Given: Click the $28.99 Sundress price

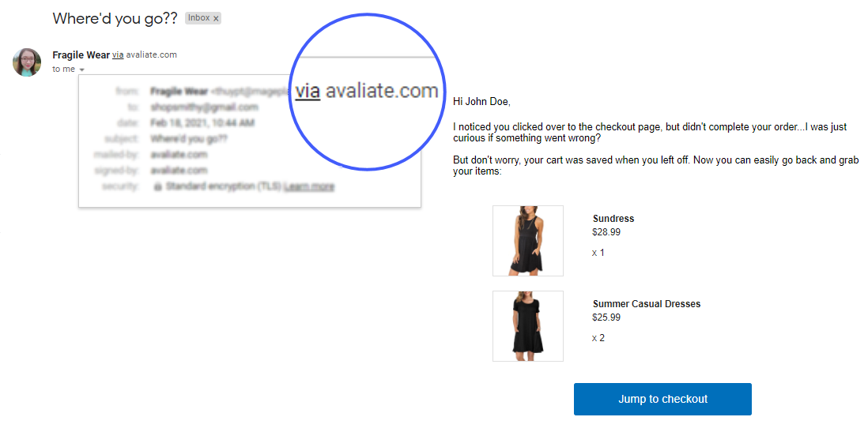Looking at the screenshot, I should pos(606,232).
